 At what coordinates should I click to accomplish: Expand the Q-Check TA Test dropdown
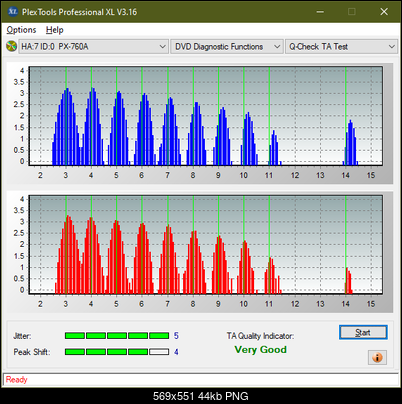pyautogui.click(x=341, y=46)
